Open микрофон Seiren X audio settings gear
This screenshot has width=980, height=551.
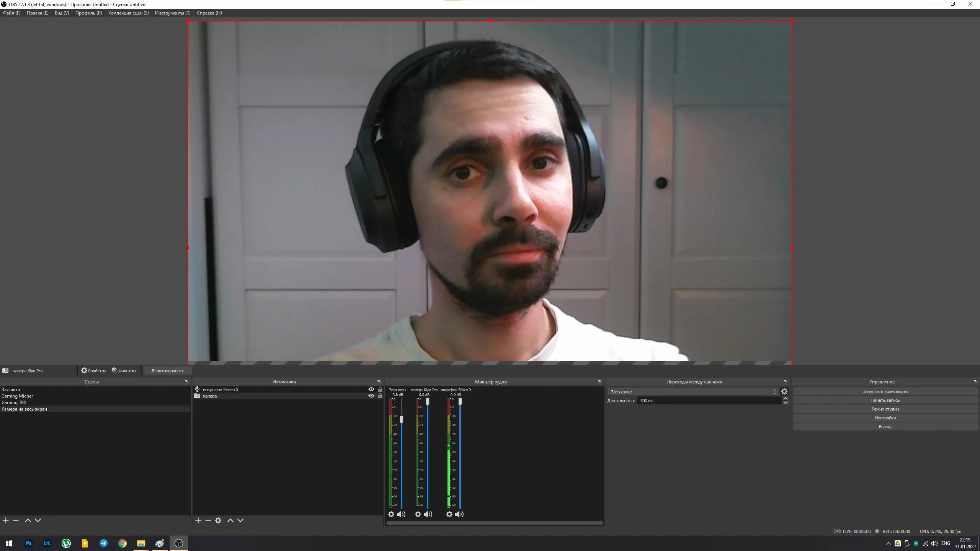(x=449, y=514)
